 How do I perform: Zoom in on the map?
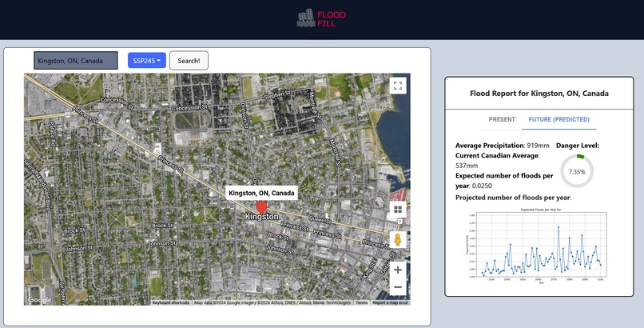(398, 270)
